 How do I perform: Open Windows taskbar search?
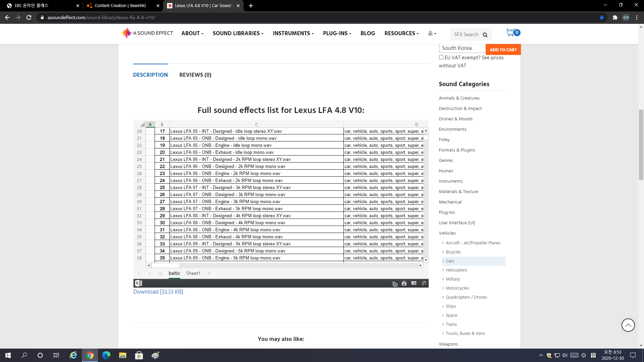[x=24, y=355]
